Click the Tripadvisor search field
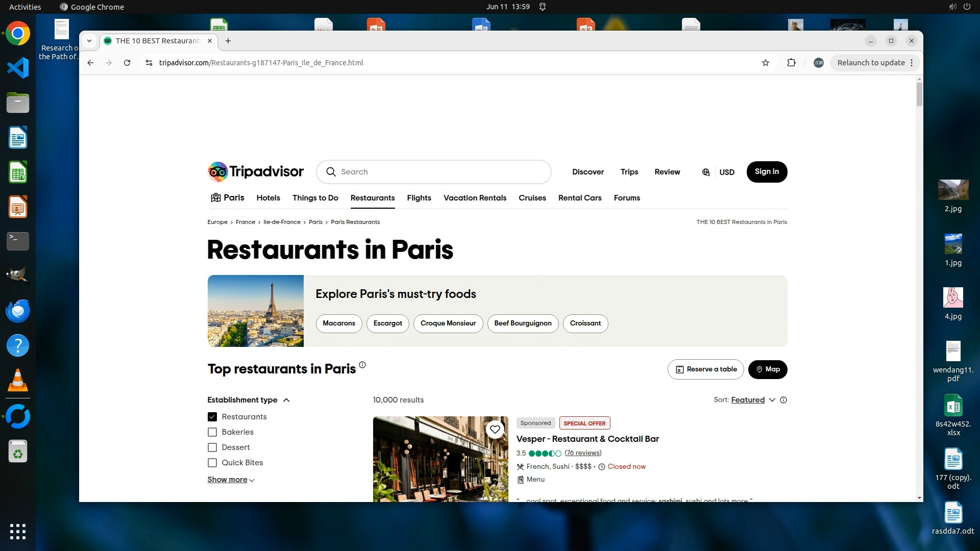 [x=439, y=172]
